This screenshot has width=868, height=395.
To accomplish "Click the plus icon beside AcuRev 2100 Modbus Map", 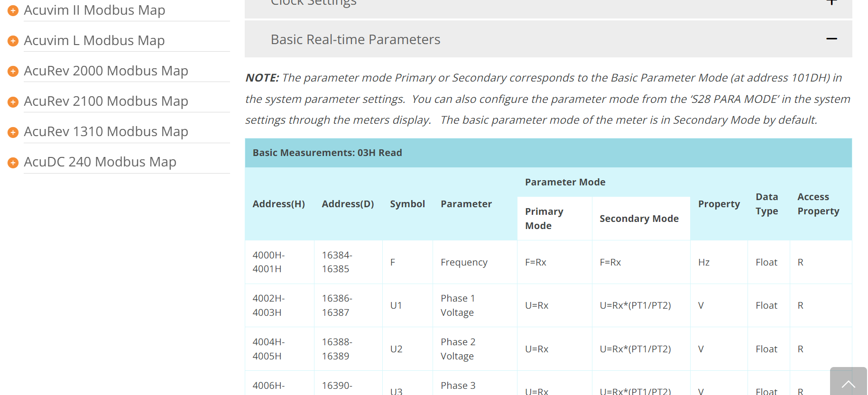I will pyautogui.click(x=13, y=101).
